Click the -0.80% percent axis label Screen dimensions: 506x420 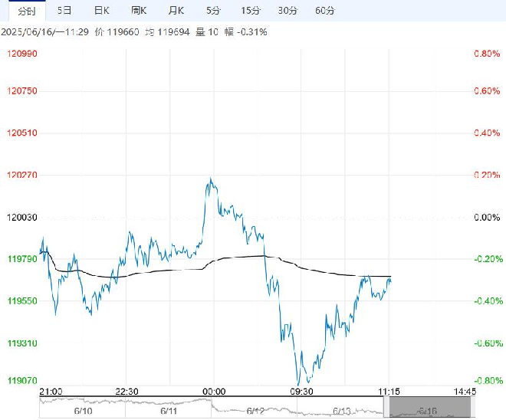click(488, 381)
